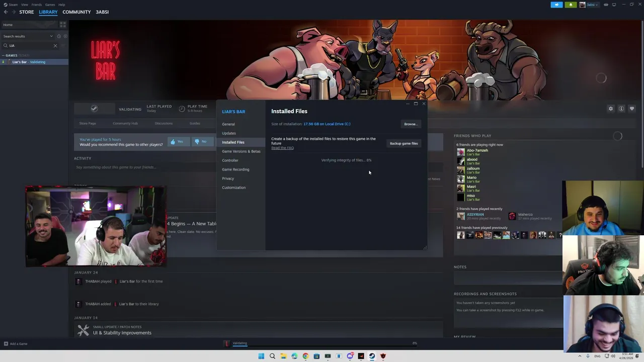Click Backup game files button
Image resolution: width=644 pixels, height=362 pixels.
[x=404, y=143]
